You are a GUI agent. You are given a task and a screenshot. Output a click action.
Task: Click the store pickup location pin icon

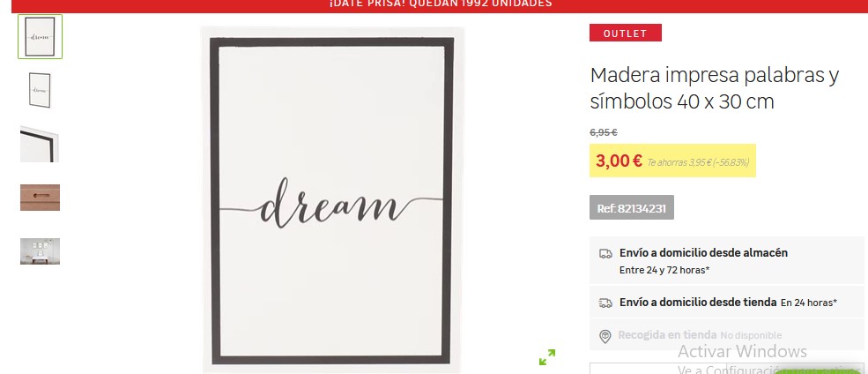[605, 336]
